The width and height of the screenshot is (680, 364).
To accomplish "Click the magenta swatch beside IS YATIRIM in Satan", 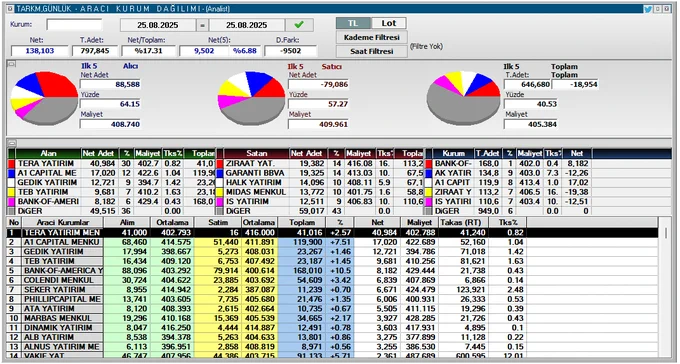I will [x=220, y=202].
